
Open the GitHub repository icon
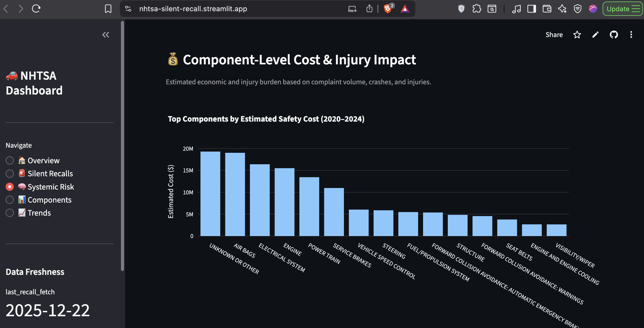(x=614, y=34)
